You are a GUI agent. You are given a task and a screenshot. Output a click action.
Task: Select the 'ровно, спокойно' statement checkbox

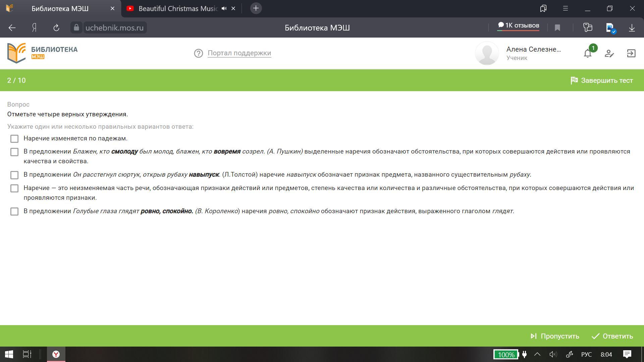[x=14, y=212]
